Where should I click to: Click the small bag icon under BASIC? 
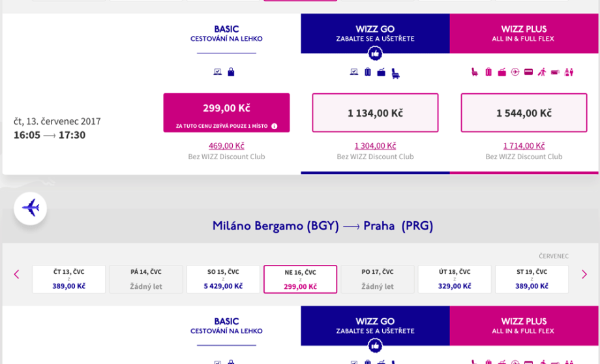(x=231, y=72)
